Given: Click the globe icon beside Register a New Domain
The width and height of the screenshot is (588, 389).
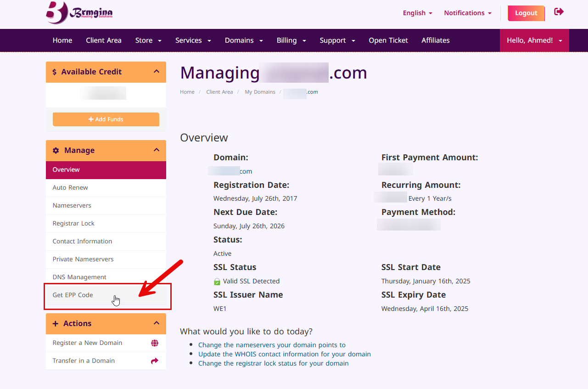Looking at the screenshot, I should click(x=155, y=343).
